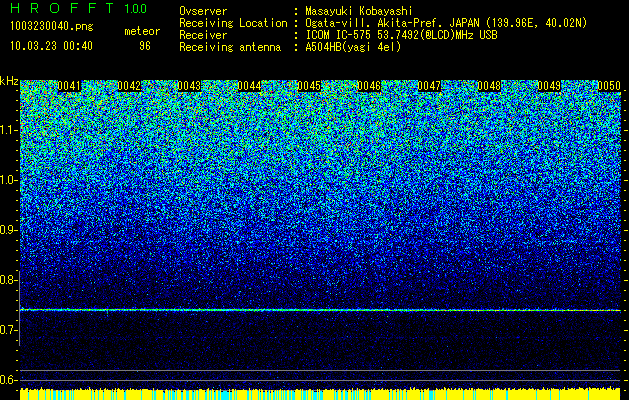The height and width of the screenshot is (400, 629).
Task: Click the 0.8 kHz axis tick label
Action: click(8, 280)
